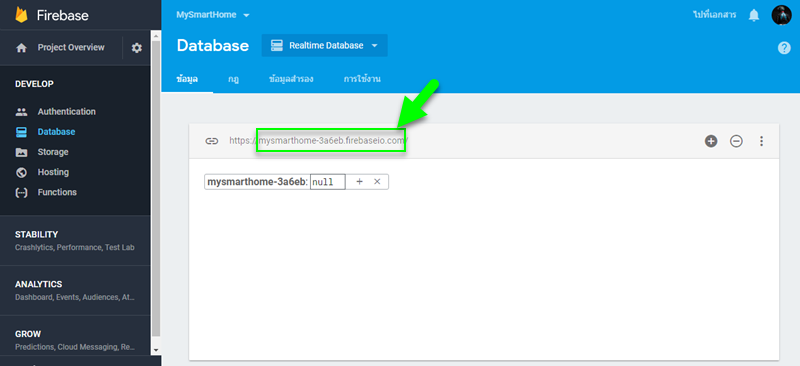Click the mysmarthome-3a6eb node key

[257, 182]
